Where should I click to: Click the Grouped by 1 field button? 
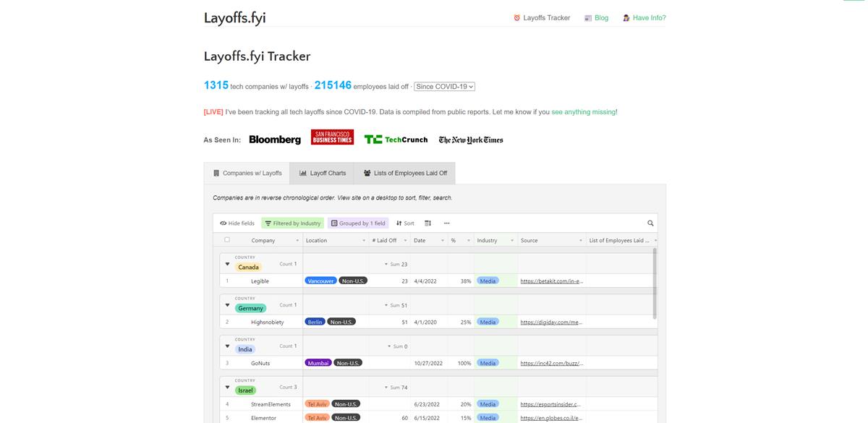(x=358, y=223)
